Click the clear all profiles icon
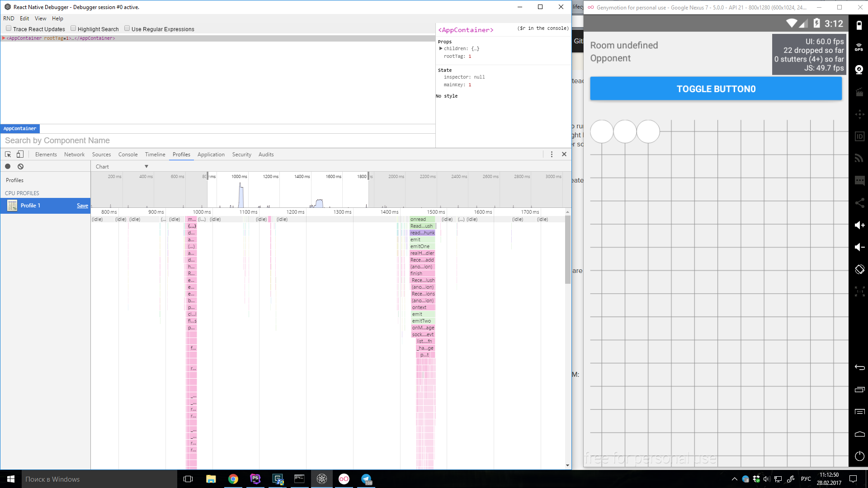868x488 pixels. pyautogui.click(x=20, y=166)
